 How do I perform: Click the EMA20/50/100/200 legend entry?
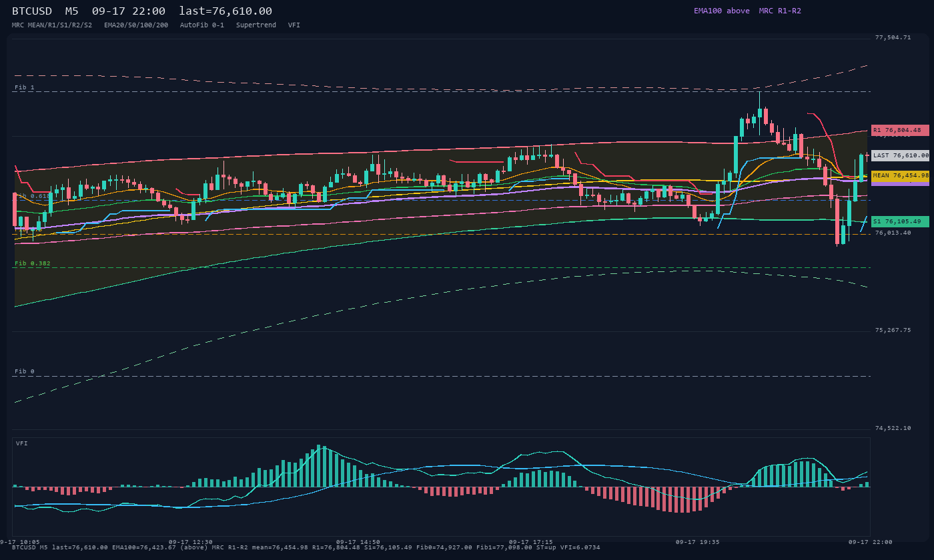tap(136, 25)
